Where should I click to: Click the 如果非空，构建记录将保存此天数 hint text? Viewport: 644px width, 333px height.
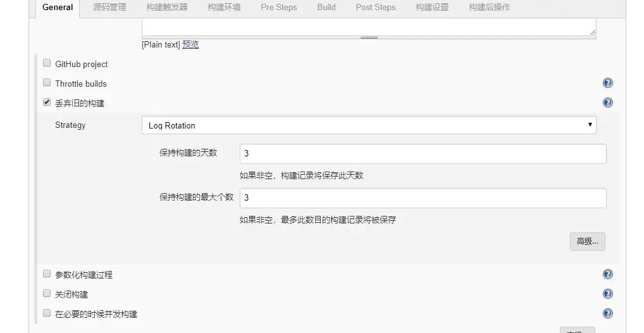[x=302, y=175]
